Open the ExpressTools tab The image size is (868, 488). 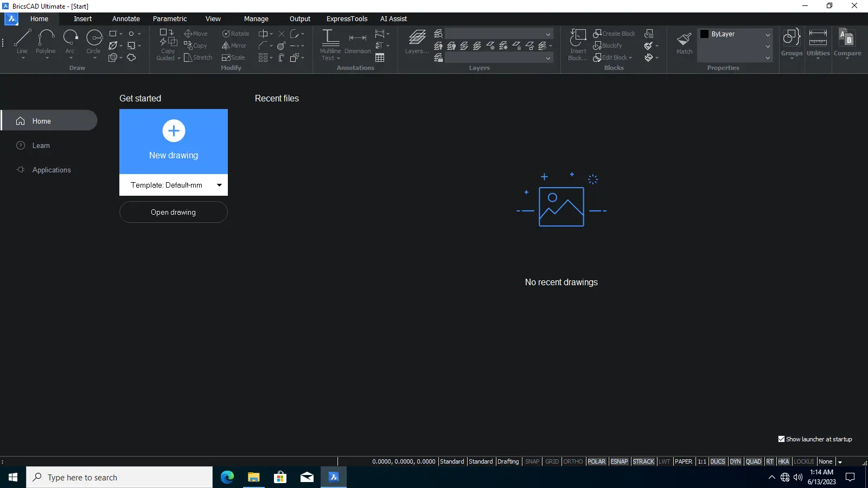(x=347, y=18)
